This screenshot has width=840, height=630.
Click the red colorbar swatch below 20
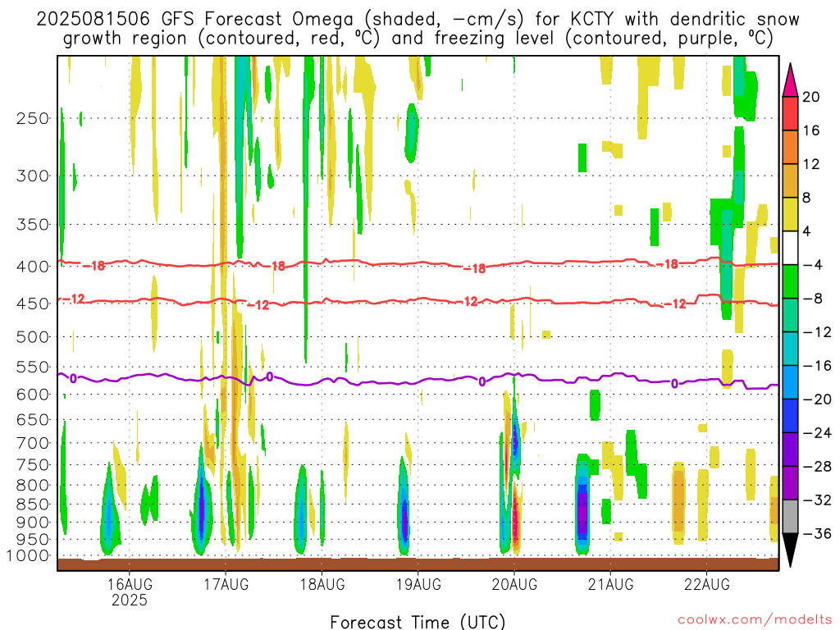(790, 113)
